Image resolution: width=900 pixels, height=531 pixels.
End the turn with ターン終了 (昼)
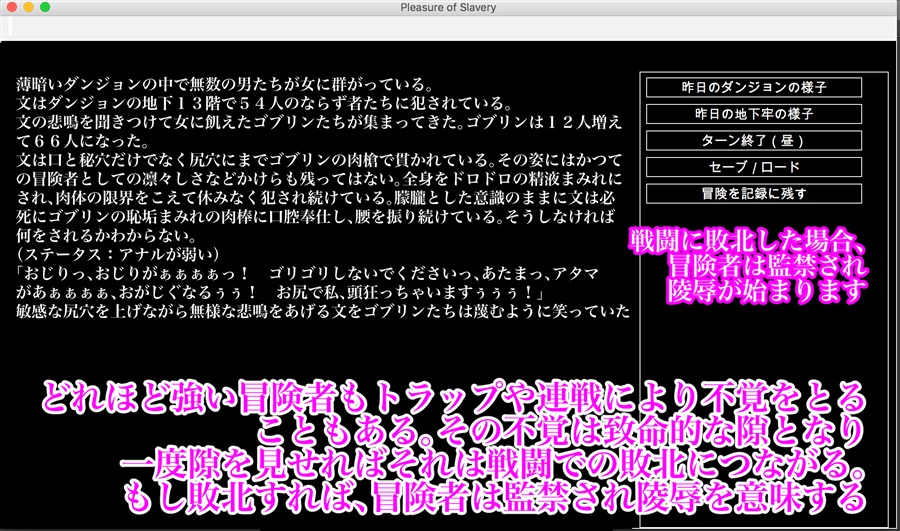(754, 141)
